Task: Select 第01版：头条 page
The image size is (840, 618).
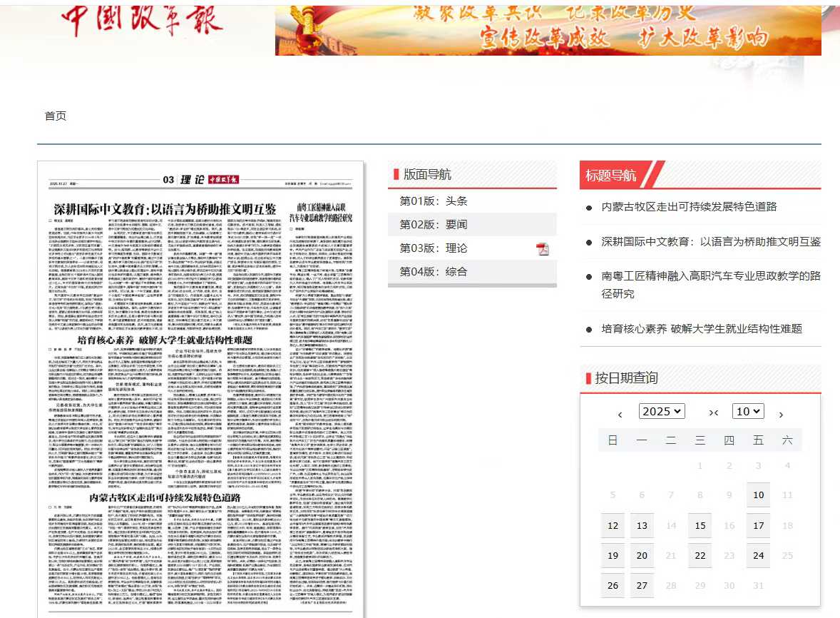Action: pyautogui.click(x=434, y=201)
